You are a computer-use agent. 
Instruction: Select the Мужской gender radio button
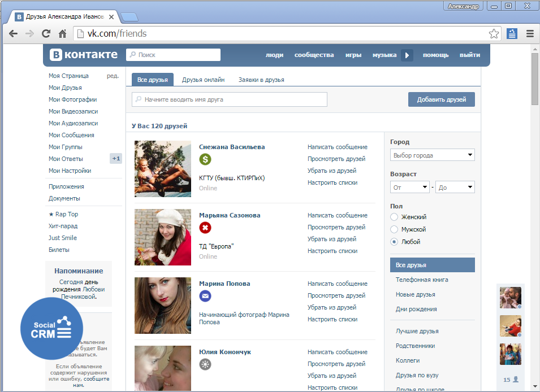(x=394, y=229)
